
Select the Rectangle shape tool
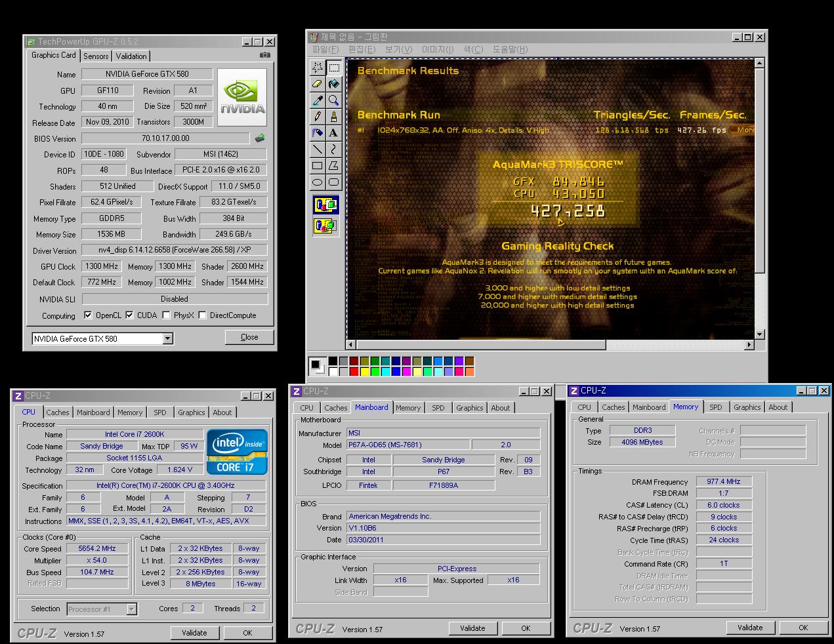[318, 166]
